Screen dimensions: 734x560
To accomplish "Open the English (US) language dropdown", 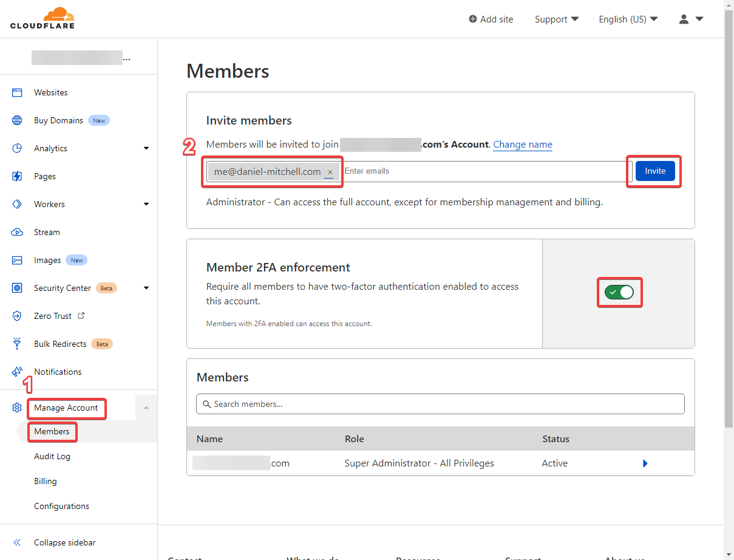I will tap(628, 19).
